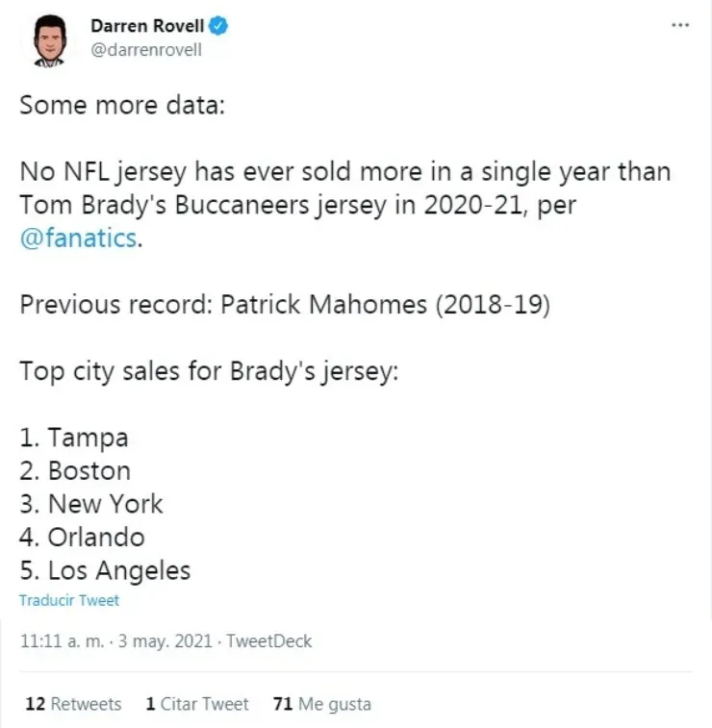Viewport: 712px width, 728px height.
Task: Click the 'Top city sales' heading line
Action: coord(208,371)
